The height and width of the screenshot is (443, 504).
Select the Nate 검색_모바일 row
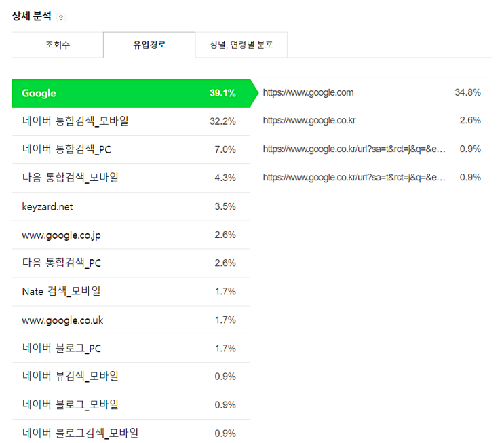(x=131, y=292)
